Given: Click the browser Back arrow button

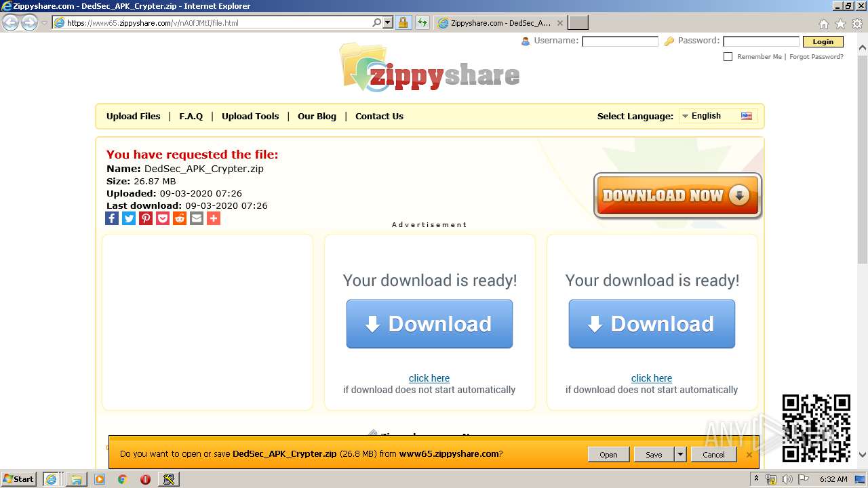Looking at the screenshot, I should point(11,22).
